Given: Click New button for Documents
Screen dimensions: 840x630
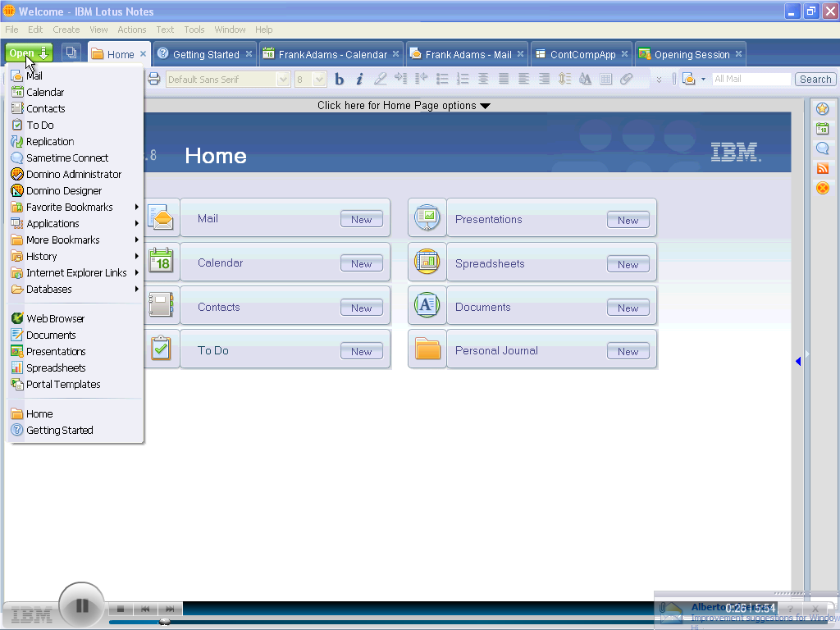Looking at the screenshot, I should click(628, 308).
